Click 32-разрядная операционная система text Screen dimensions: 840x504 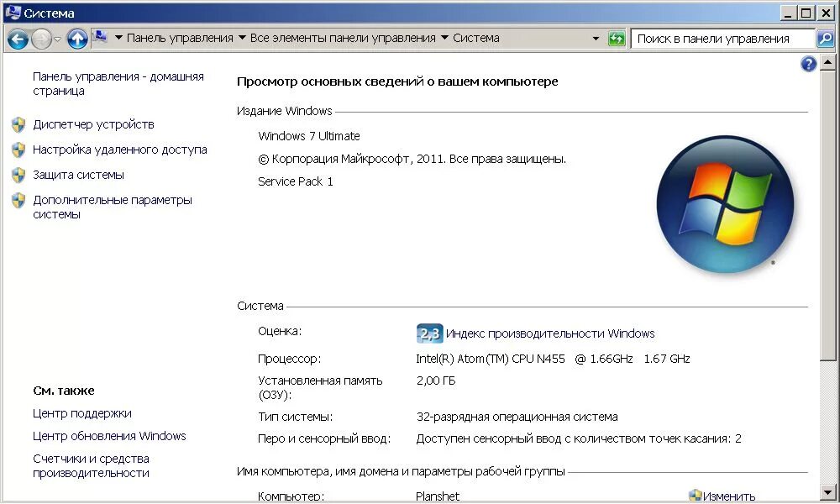pos(517,417)
